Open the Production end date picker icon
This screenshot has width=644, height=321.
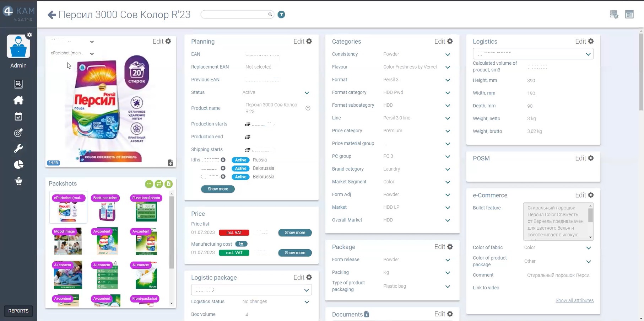[248, 137]
